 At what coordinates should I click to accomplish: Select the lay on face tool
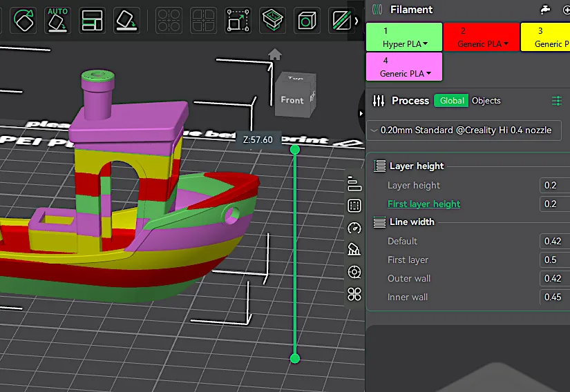[x=126, y=20]
